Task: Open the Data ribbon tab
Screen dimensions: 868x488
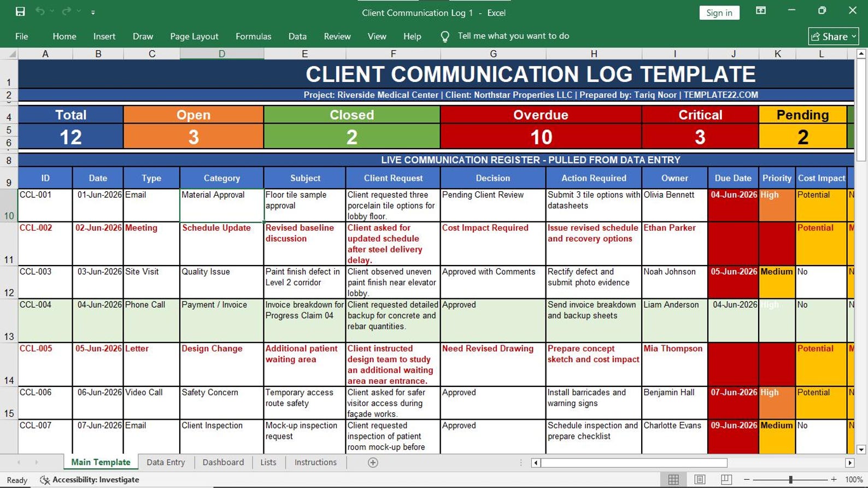Action: click(297, 36)
